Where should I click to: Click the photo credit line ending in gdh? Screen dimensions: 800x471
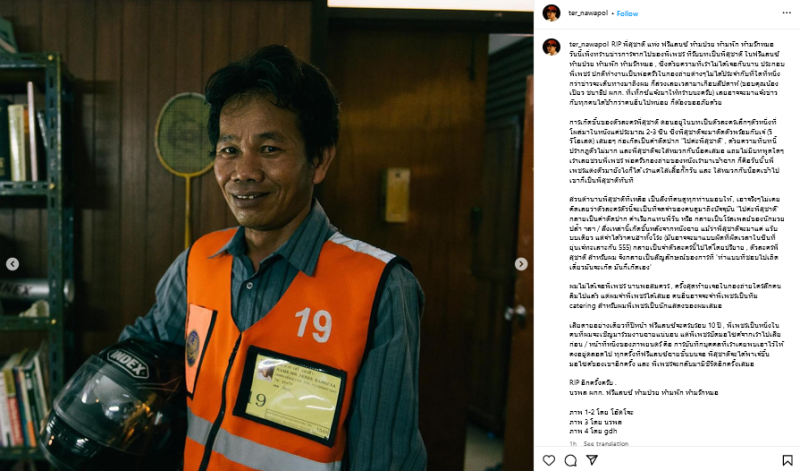pyautogui.click(x=593, y=431)
